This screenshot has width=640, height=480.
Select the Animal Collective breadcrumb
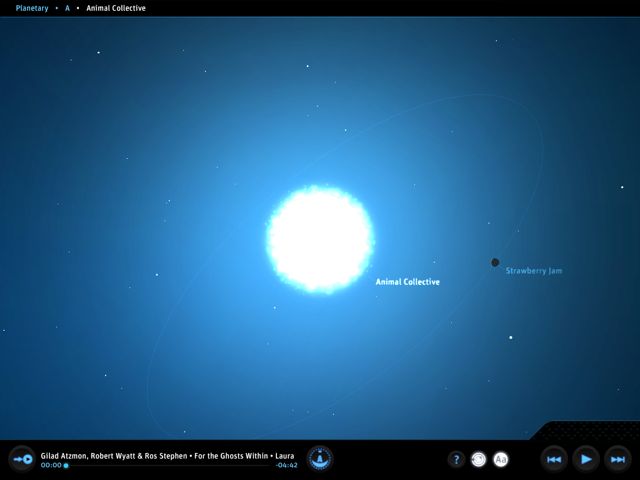(x=116, y=8)
